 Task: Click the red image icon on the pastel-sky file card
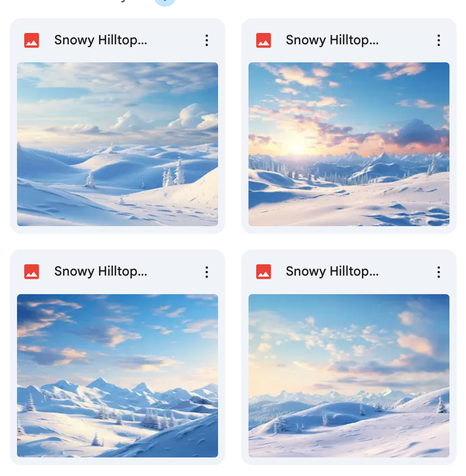263,271
